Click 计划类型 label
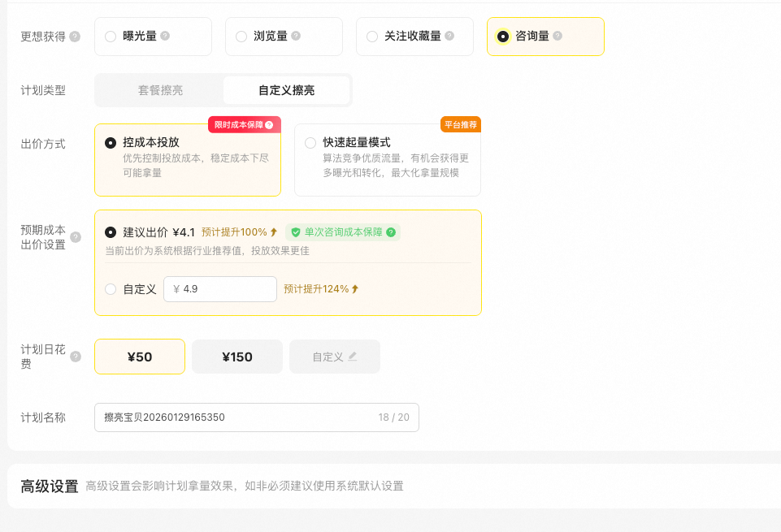 (43, 90)
